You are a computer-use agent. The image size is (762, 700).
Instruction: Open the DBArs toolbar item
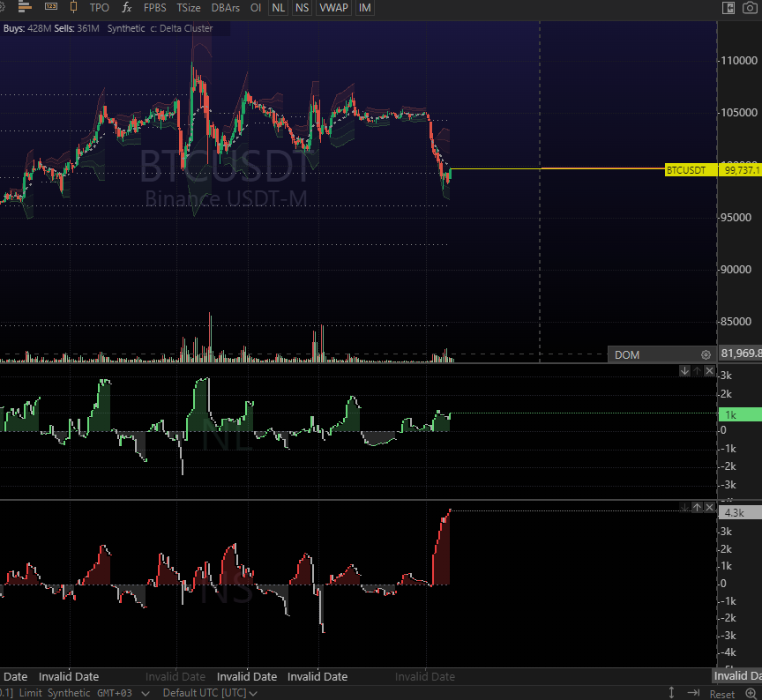(226, 8)
